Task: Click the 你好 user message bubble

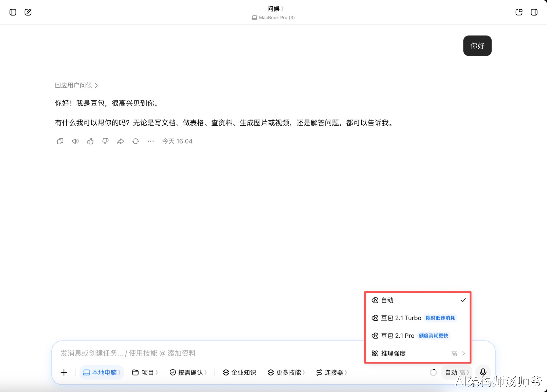Action: (477, 46)
